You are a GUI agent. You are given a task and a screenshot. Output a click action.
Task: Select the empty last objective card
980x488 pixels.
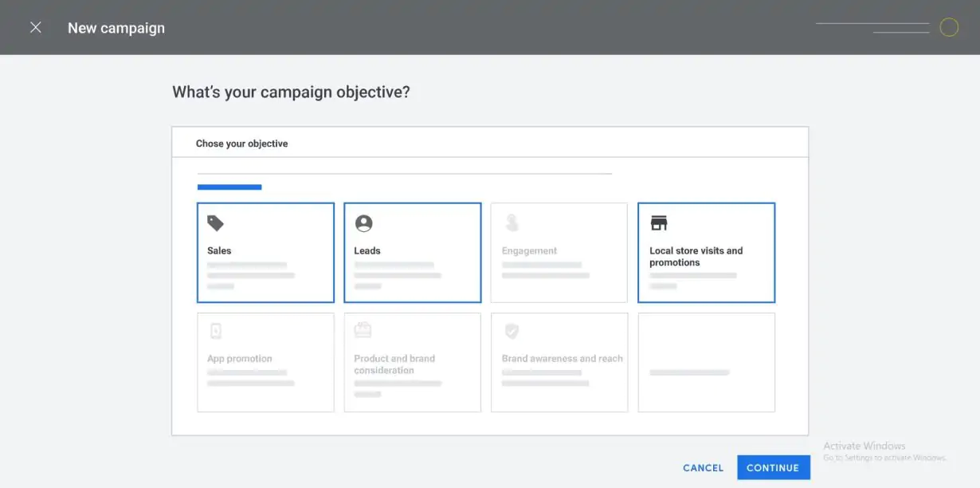[706, 362]
